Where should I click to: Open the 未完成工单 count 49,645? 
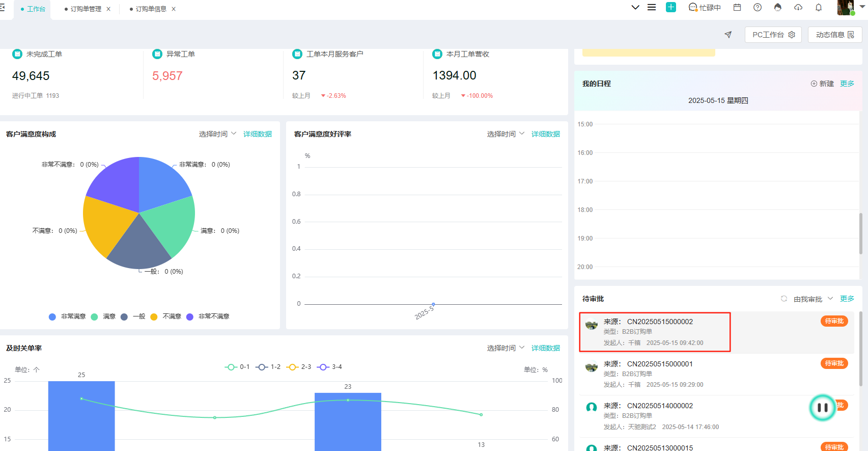(31, 76)
